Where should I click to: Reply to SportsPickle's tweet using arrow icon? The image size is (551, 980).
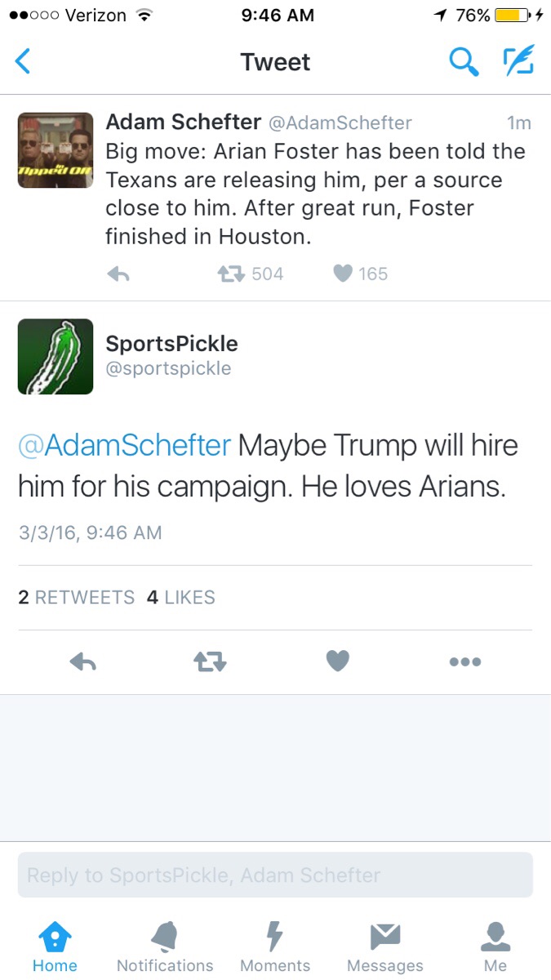click(x=82, y=661)
